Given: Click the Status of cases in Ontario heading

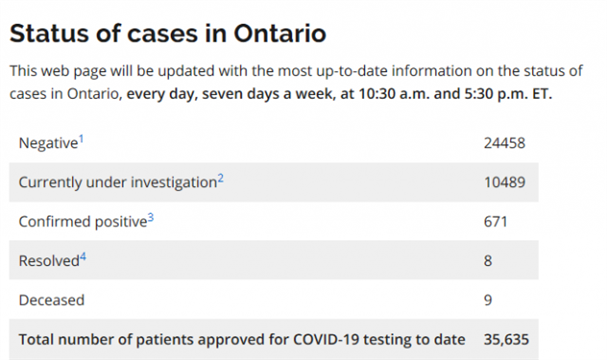Looking at the screenshot, I should [x=168, y=33].
